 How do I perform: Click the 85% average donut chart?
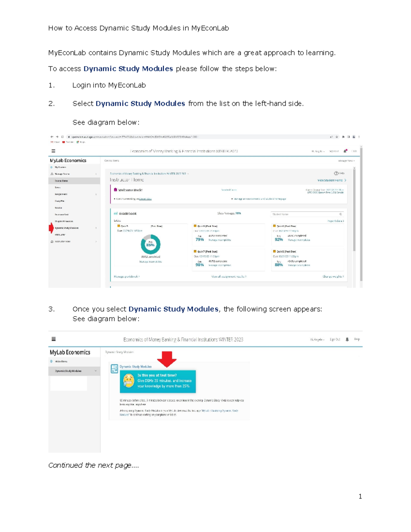coord(150,244)
